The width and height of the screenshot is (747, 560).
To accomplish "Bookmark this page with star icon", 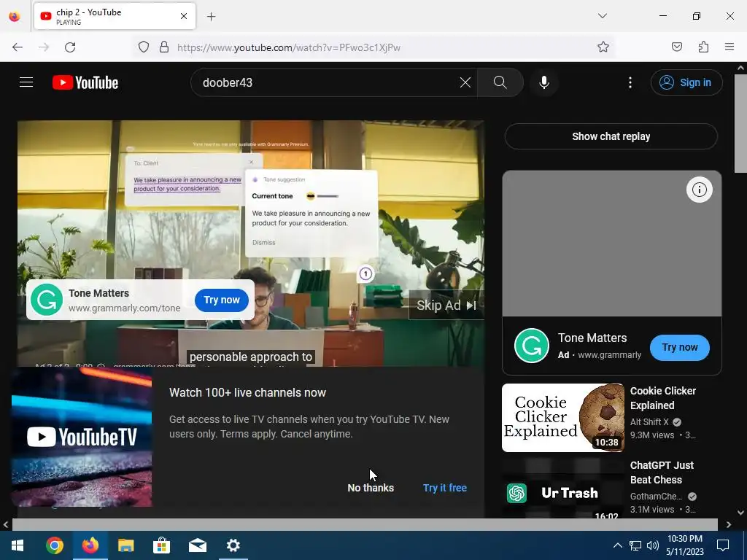I will pyautogui.click(x=603, y=47).
